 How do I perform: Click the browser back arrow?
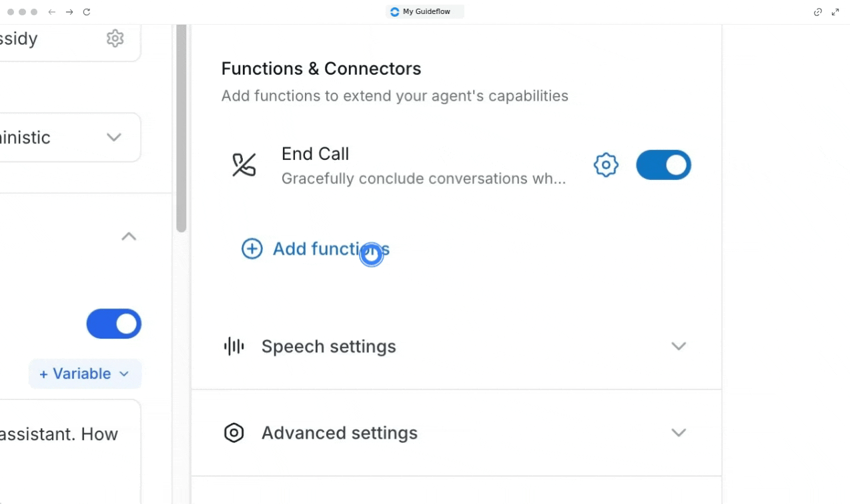(x=51, y=12)
